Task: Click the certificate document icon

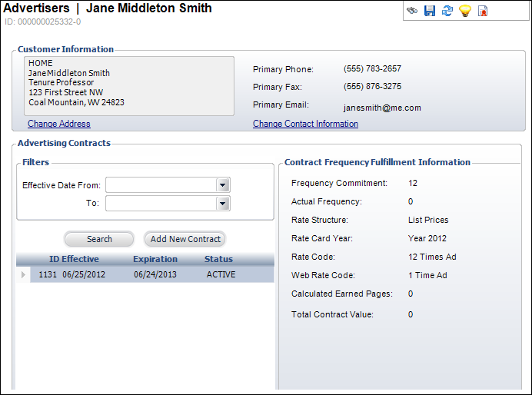Action: point(483,11)
